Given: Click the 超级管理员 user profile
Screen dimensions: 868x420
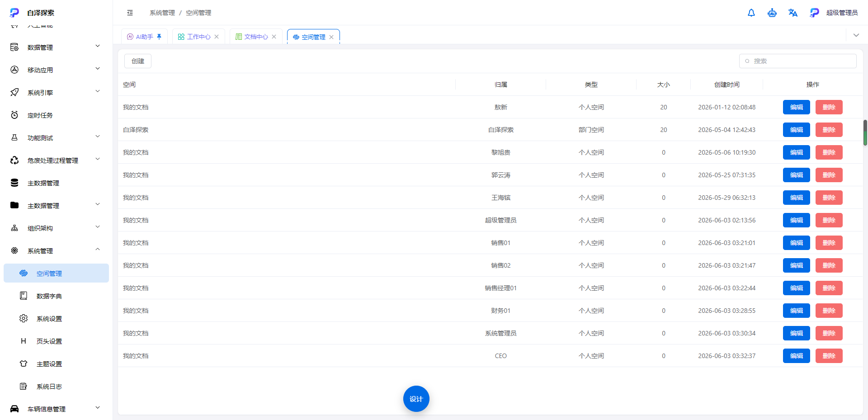Looking at the screenshot, I should [834, 13].
